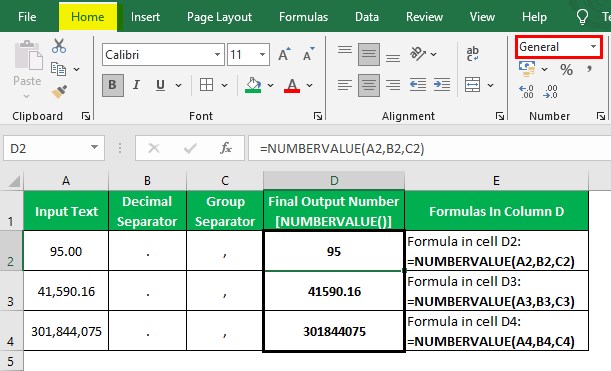Select the Format Painter brush icon

59,92
